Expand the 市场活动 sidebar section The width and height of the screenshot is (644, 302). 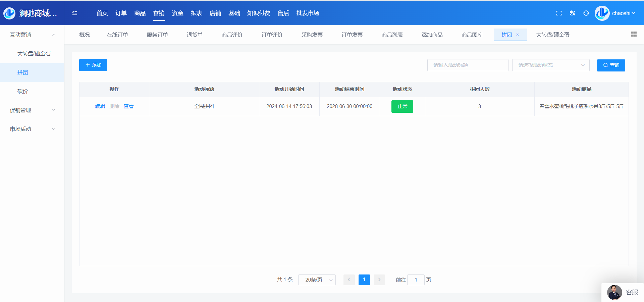coord(32,129)
